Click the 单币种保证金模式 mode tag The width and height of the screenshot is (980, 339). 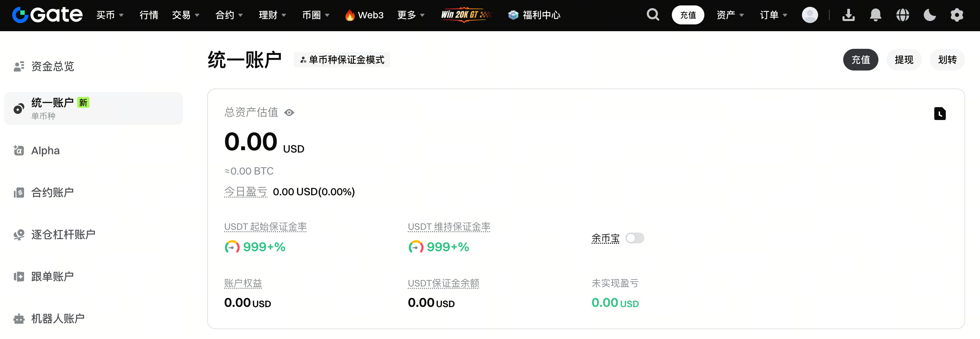342,60
